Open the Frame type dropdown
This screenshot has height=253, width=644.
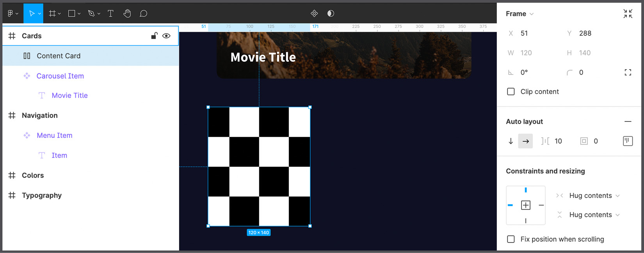[x=520, y=14]
